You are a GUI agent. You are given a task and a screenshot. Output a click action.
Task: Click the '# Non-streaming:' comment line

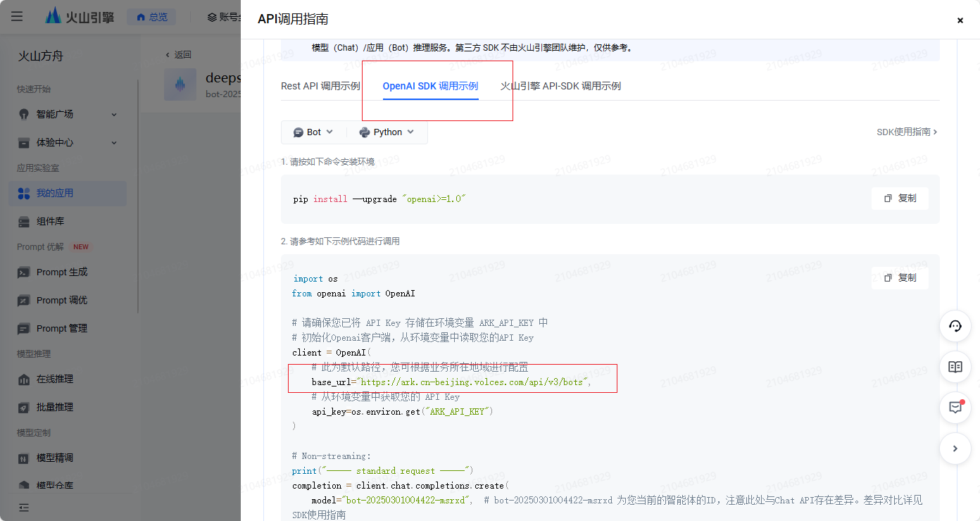point(332,456)
